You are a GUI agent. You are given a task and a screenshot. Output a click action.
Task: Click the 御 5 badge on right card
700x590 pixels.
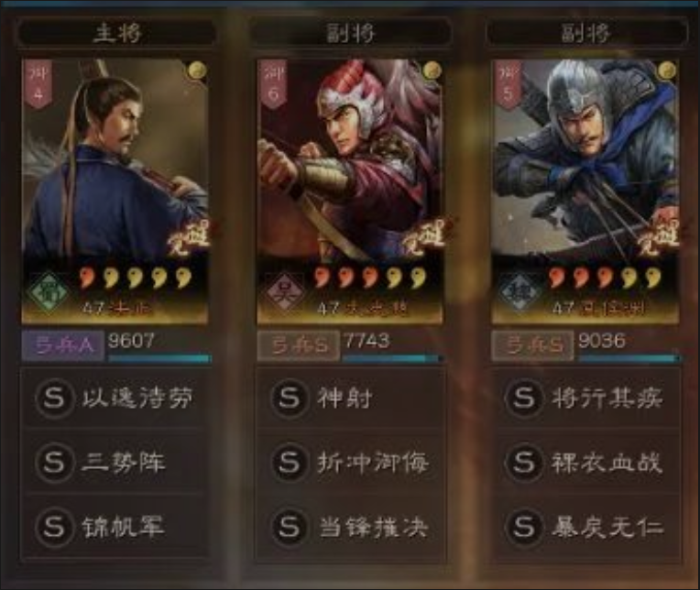[508, 83]
